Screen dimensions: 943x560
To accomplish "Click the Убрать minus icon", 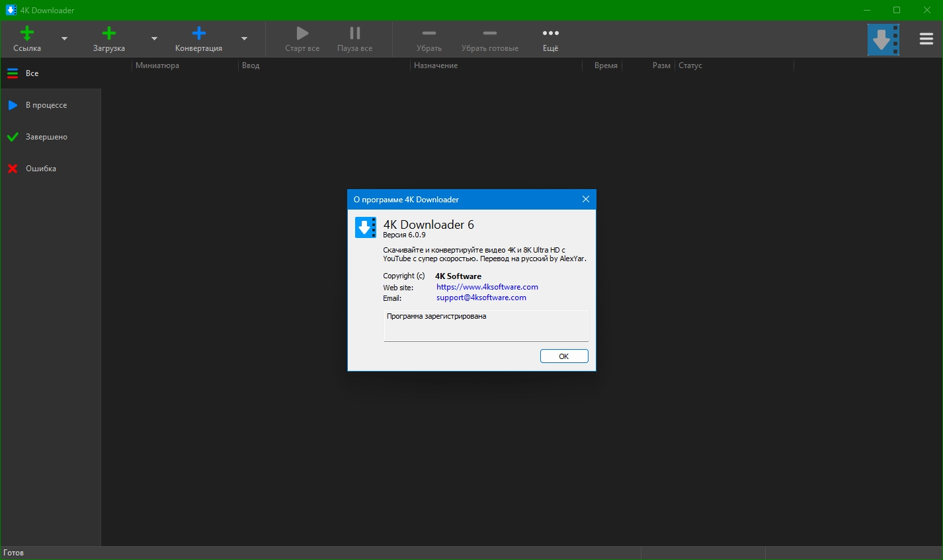I will [429, 34].
